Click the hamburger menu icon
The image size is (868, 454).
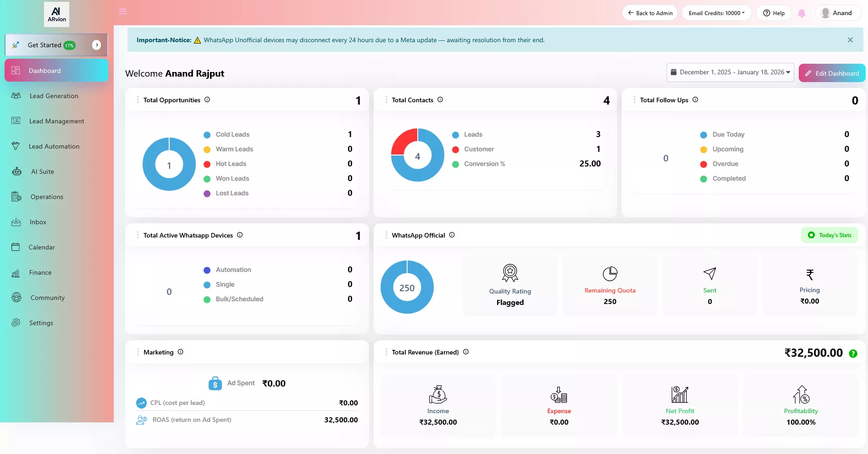(x=123, y=11)
